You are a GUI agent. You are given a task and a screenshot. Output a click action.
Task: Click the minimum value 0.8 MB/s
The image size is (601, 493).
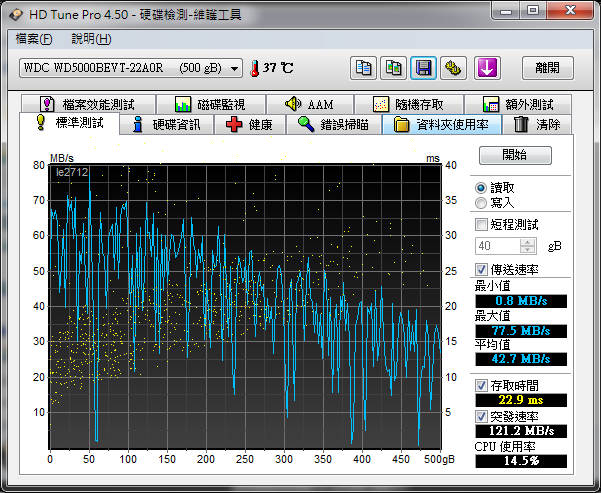[521, 301]
